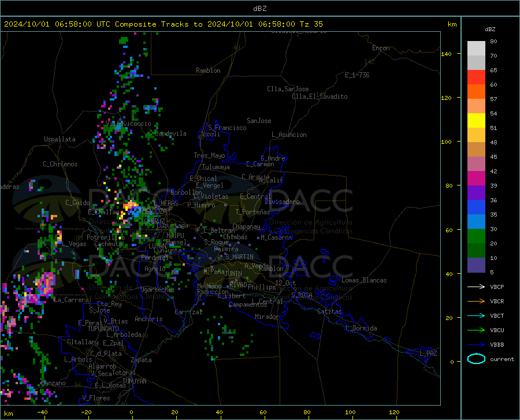Viewport: 520px width, 420px height.
Task: Pick the red 60-65 dBZ swatch
Action: pyautogui.click(x=476, y=77)
